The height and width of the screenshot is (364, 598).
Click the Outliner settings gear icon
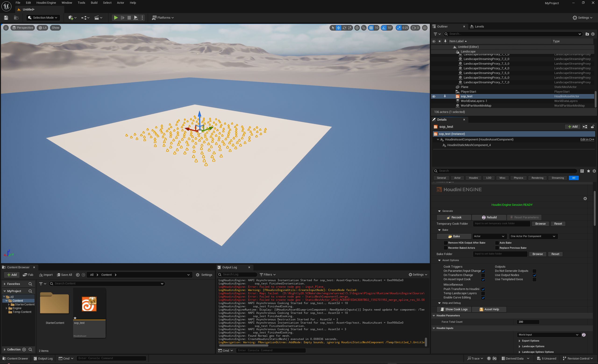point(593,34)
